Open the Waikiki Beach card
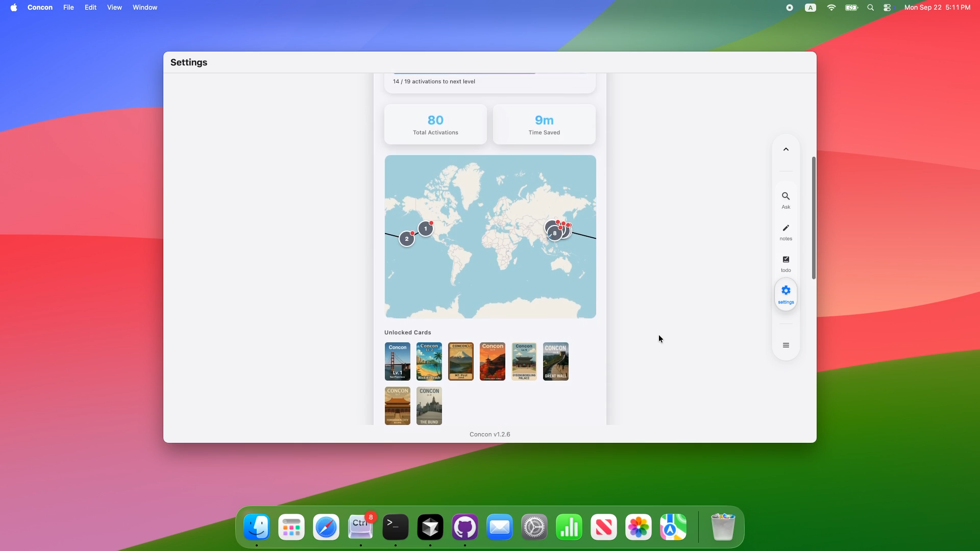This screenshot has height=551, width=980. 429,361
